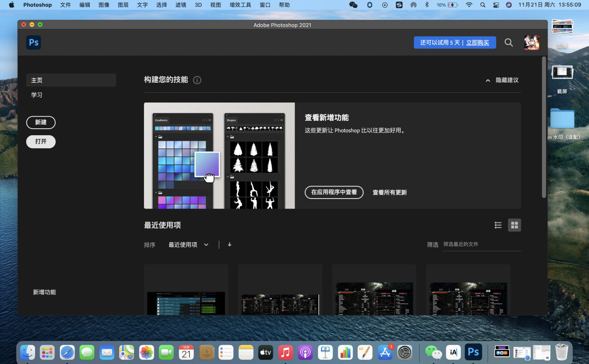Image resolution: width=589 pixels, height=364 pixels.
Task: Open the second recent file thumbnail
Action: 280,290
